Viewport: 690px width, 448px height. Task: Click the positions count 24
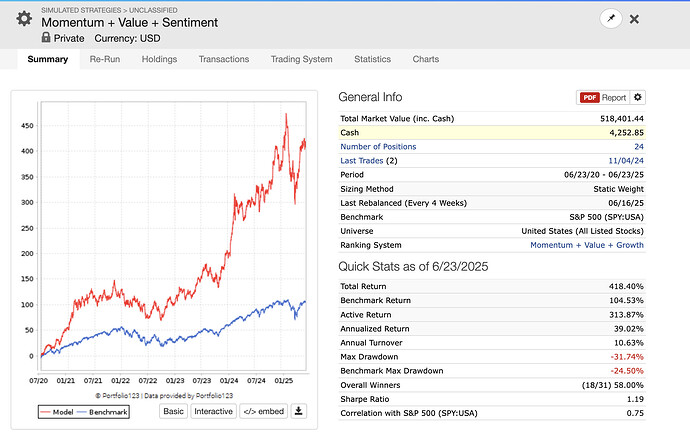(x=639, y=147)
